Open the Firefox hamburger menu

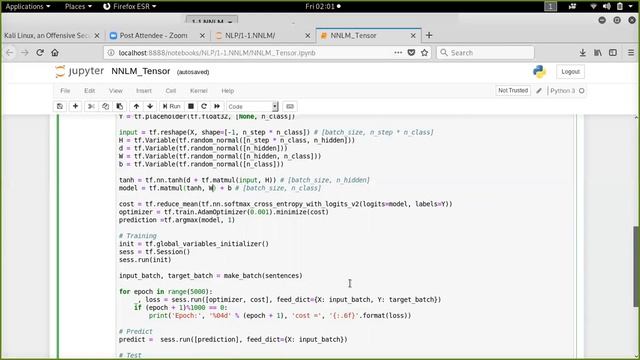pyautogui.click(x=631, y=53)
